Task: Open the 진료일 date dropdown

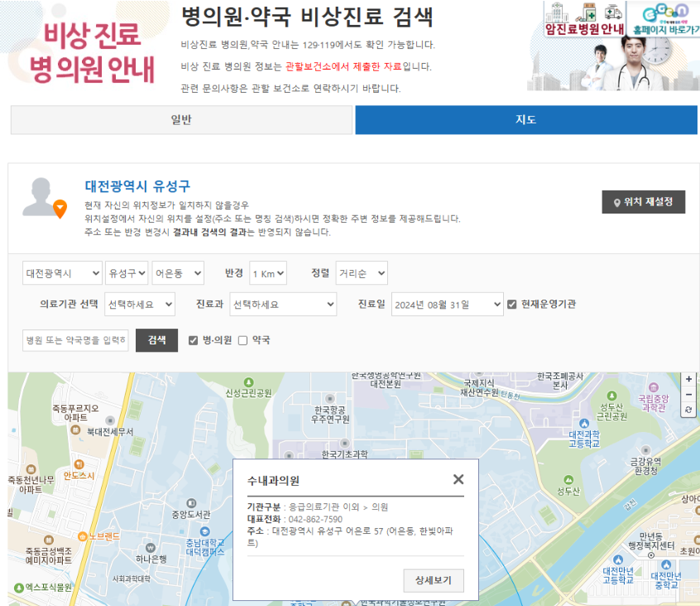Action: click(448, 304)
